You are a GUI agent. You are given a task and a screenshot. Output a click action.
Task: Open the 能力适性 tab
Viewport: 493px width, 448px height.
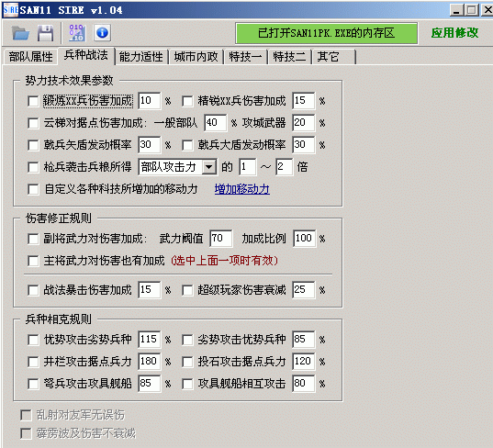[140, 57]
